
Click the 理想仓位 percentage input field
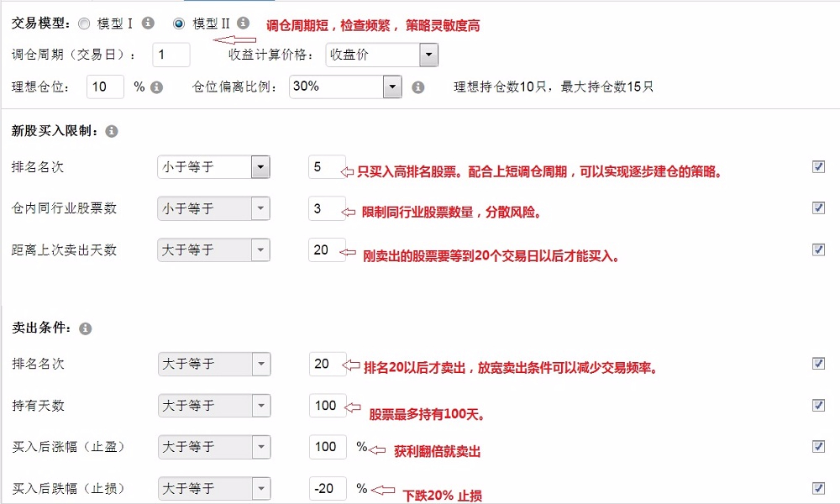click(x=106, y=87)
